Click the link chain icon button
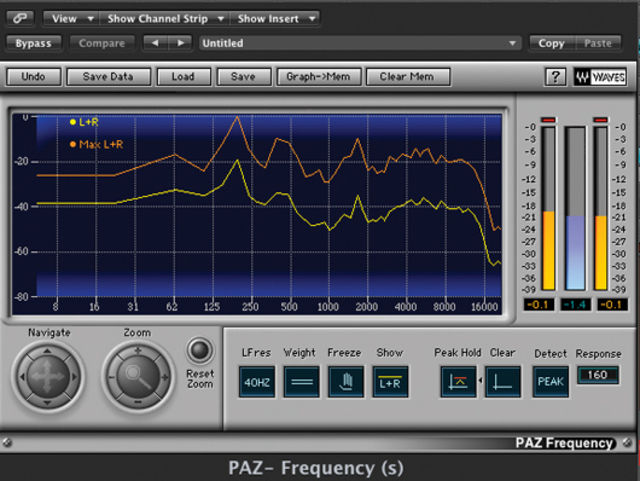Screen dimensions: 640x481 click(x=20, y=18)
